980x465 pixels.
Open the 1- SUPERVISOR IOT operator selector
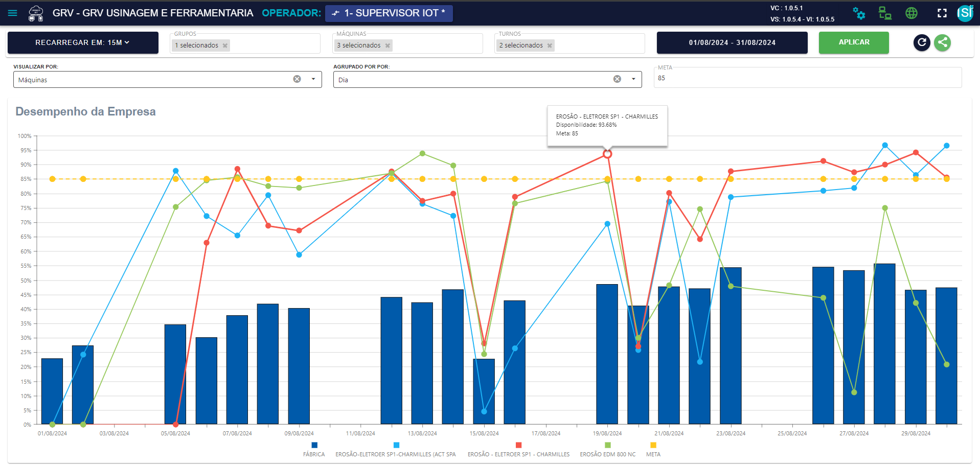click(x=389, y=13)
